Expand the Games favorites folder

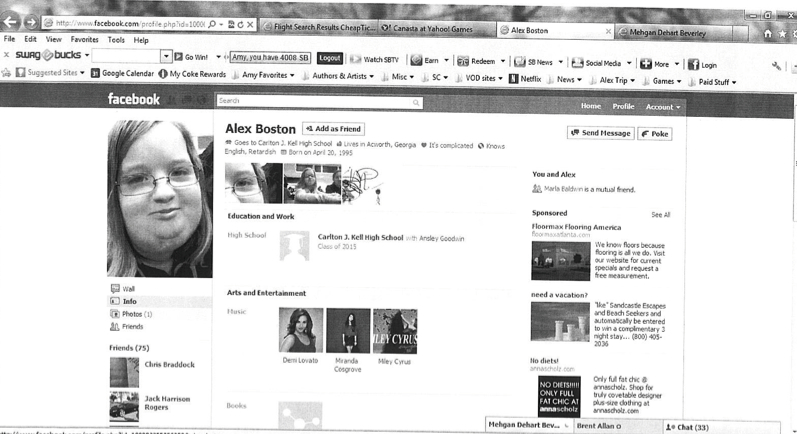click(x=662, y=81)
